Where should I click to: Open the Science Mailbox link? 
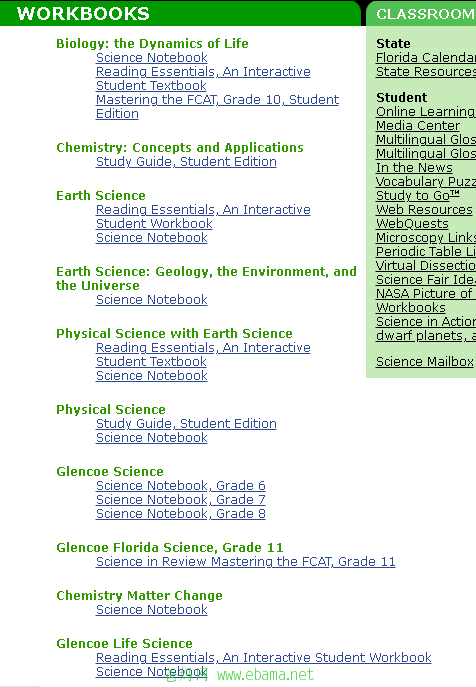point(425,362)
